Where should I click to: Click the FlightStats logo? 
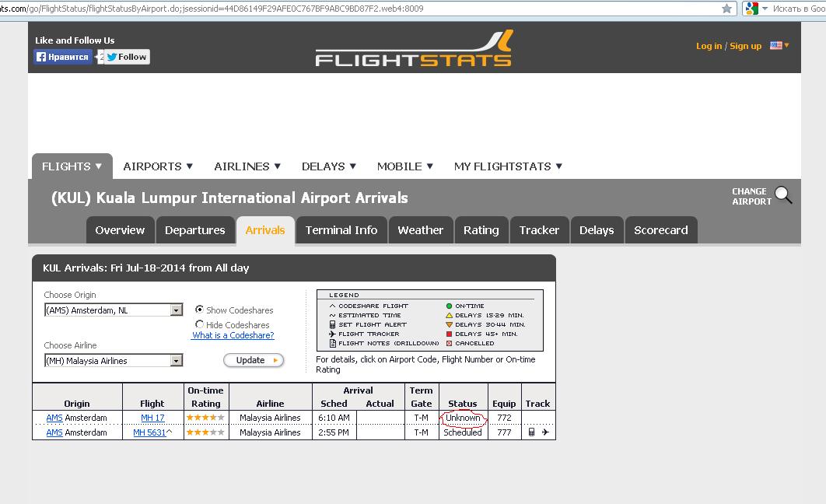414,48
